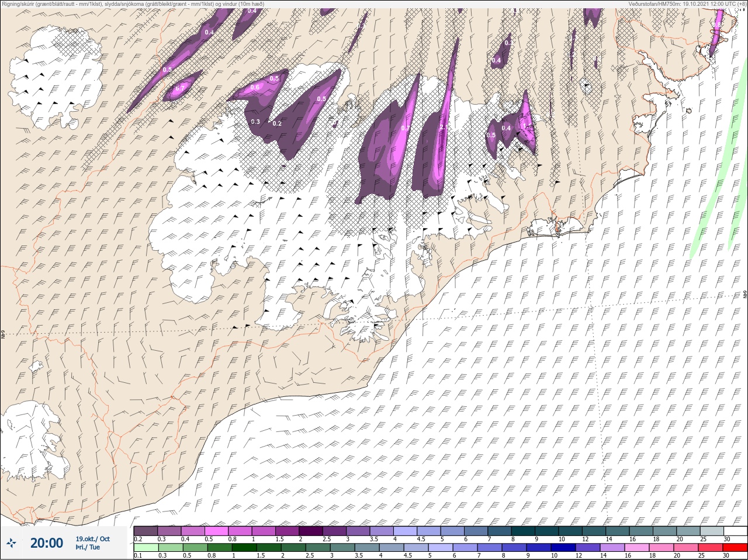Pick upper legend swatch between 0.2 and 0.3
The image size is (748, 560).
pyautogui.click(x=146, y=531)
